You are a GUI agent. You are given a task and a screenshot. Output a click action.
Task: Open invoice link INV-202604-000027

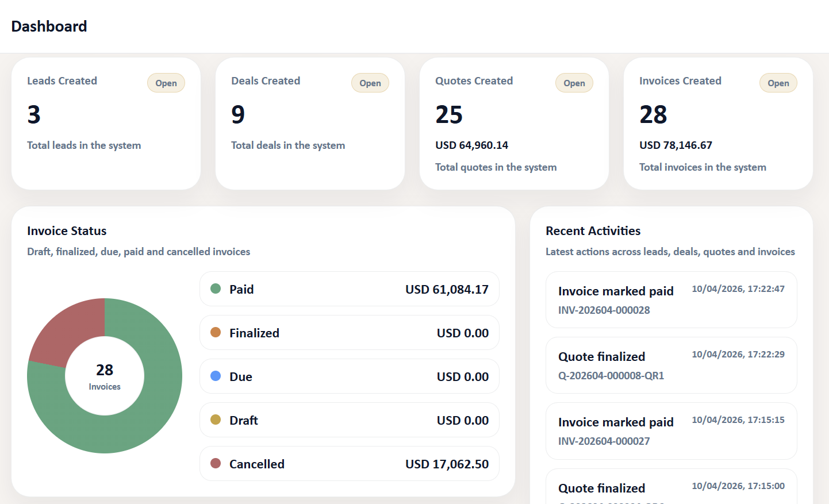[x=604, y=441]
